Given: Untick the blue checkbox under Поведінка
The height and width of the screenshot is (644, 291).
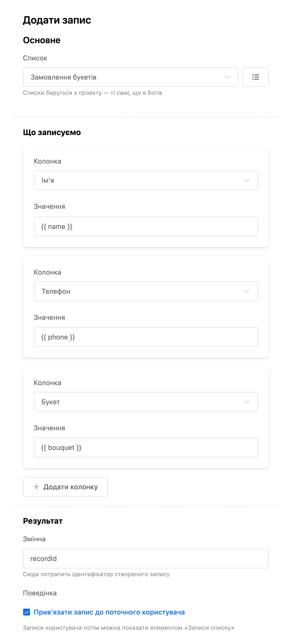Looking at the screenshot, I should point(27,612).
